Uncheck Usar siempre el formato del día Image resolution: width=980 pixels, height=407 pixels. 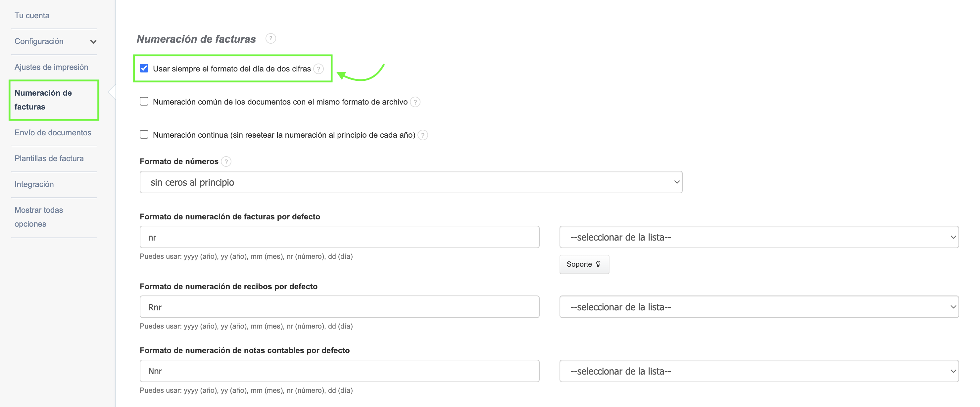144,68
